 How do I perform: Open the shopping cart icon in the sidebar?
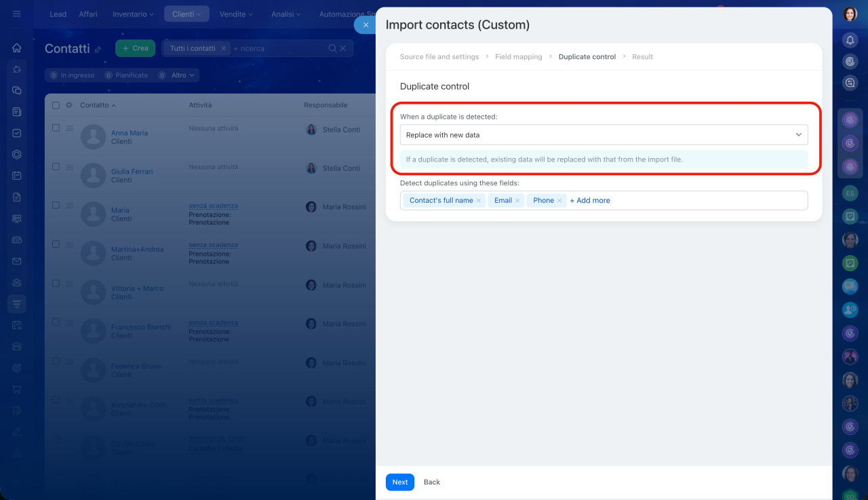click(x=17, y=389)
